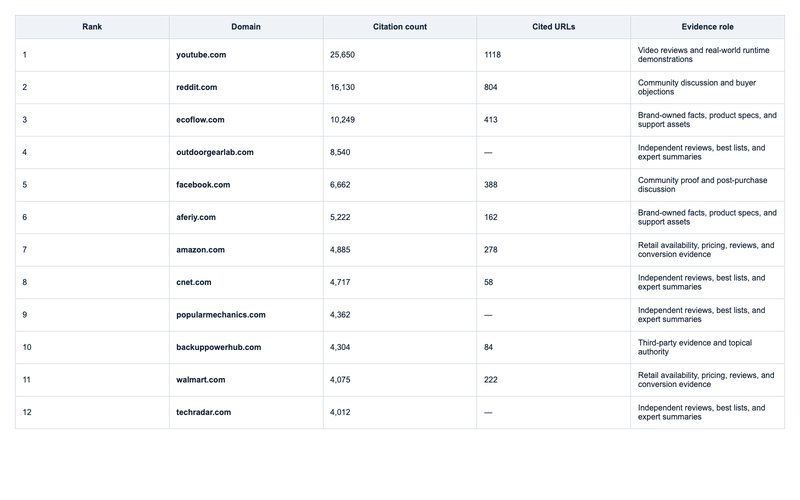Click citation count 4,717

pos(340,282)
